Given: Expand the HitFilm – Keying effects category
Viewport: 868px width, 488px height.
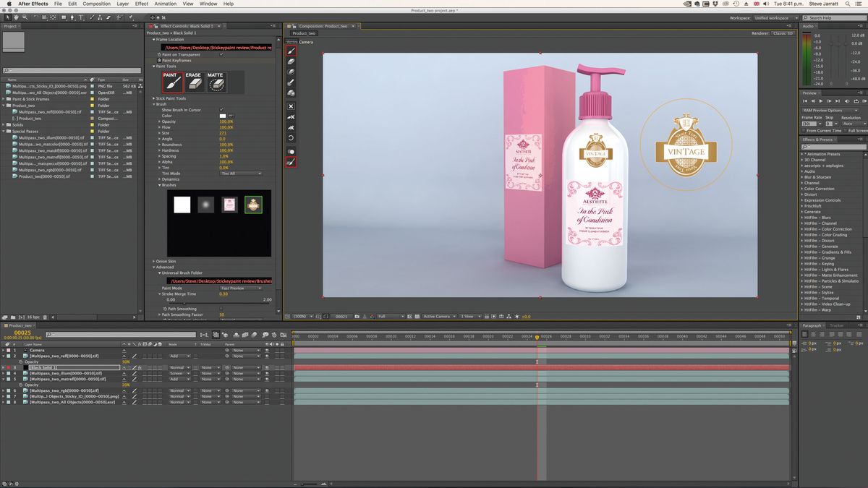Looking at the screenshot, I should point(803,264).
